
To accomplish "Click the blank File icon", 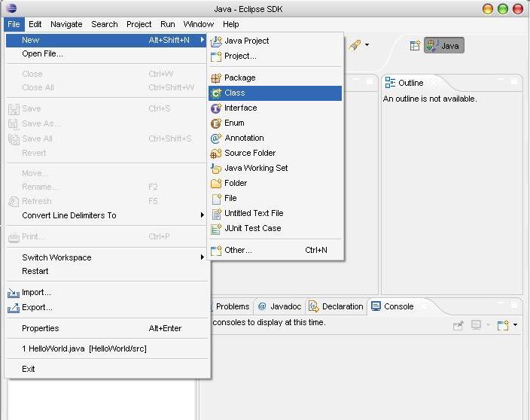I will [216, 199].
